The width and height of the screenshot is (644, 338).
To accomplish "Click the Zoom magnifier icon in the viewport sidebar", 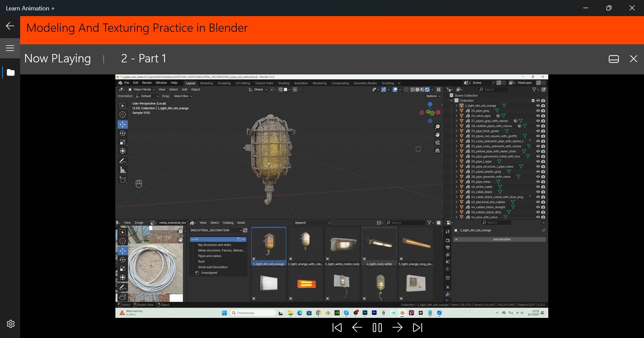I will [438, 126].
